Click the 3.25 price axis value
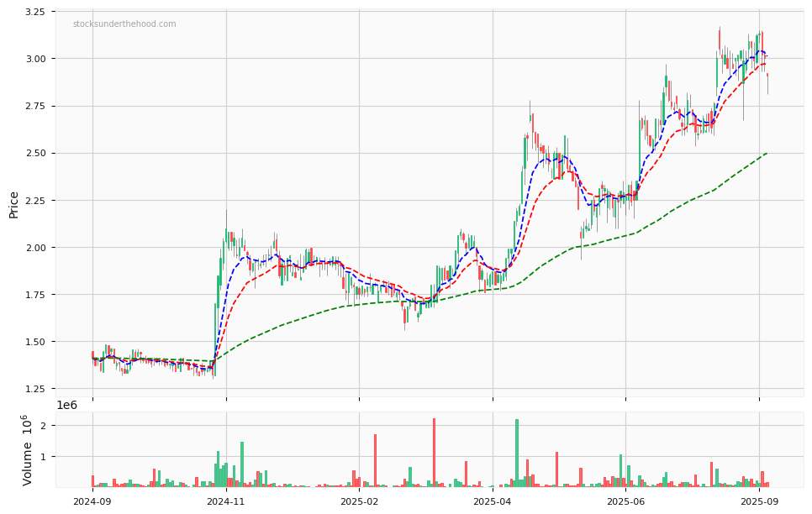812x514 pixels. coord(34,12)
